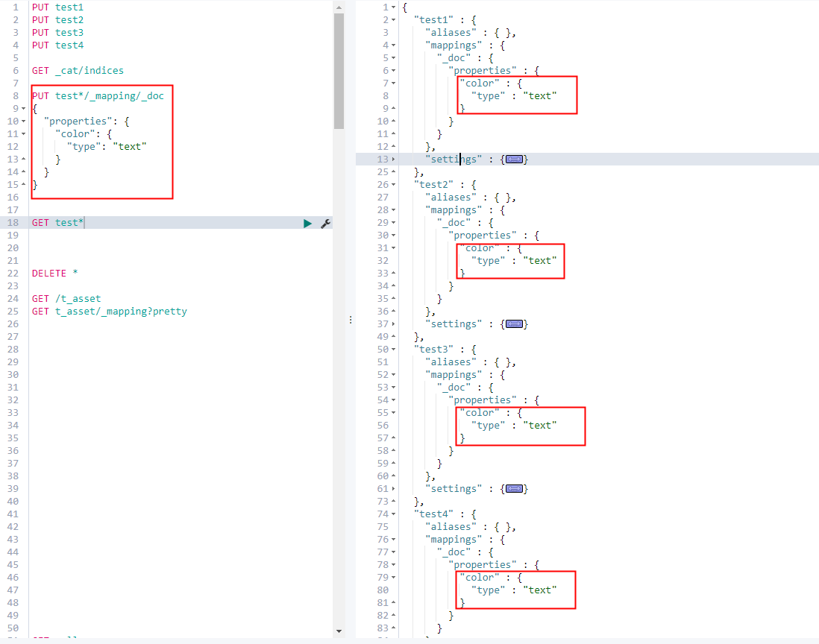
Task: Collapse the test4 mappings fold at line 76
Action: [393, 540]
